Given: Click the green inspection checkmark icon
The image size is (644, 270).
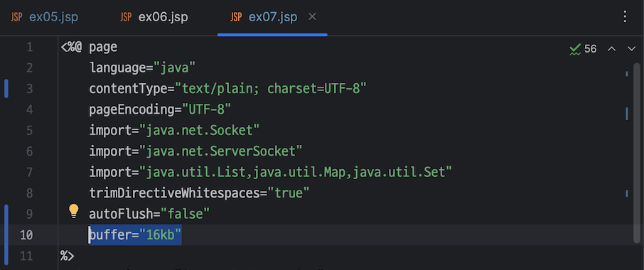Looking at the screenshot, I should point(575,49).
